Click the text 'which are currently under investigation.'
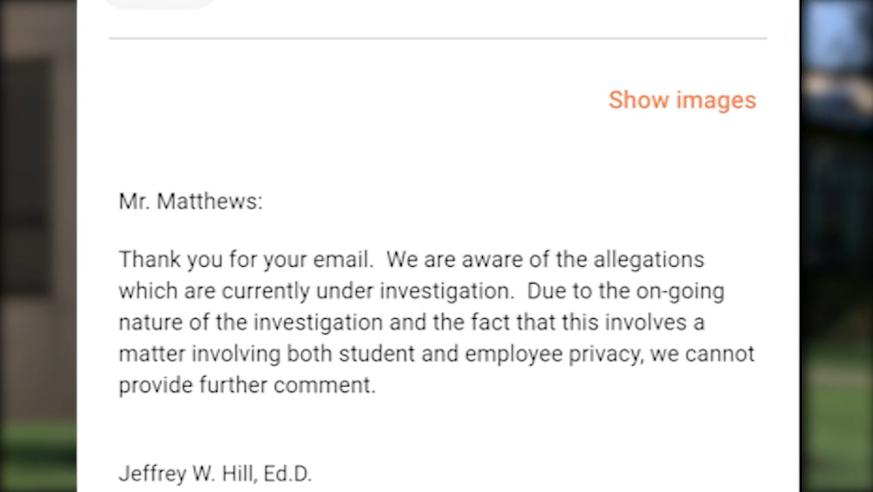 (316, 292)
